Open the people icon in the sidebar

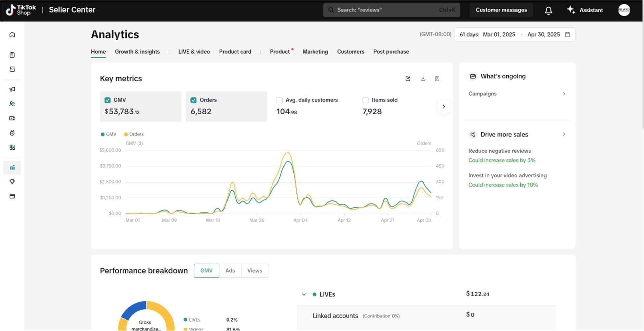(12, 104)
